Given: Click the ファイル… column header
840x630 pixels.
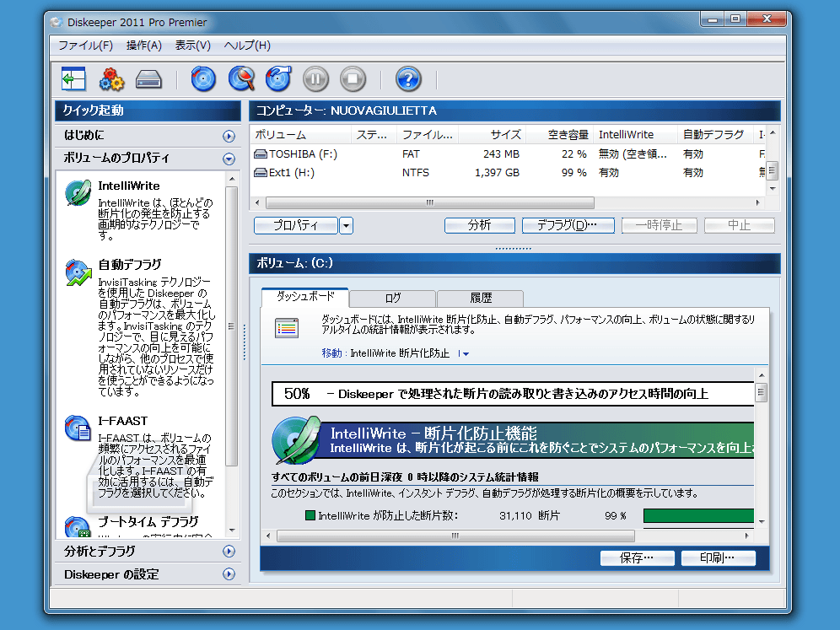Looking at the screenshot, I should [428, 134].
